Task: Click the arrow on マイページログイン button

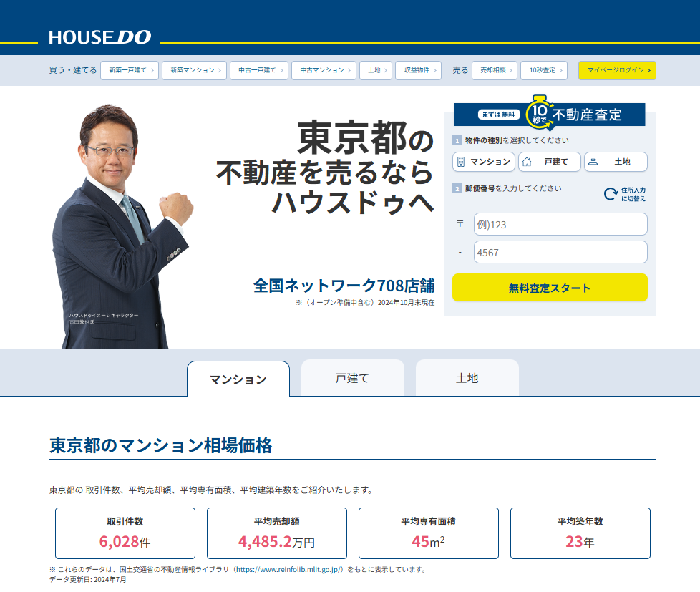Action: [x=649, y=70]
